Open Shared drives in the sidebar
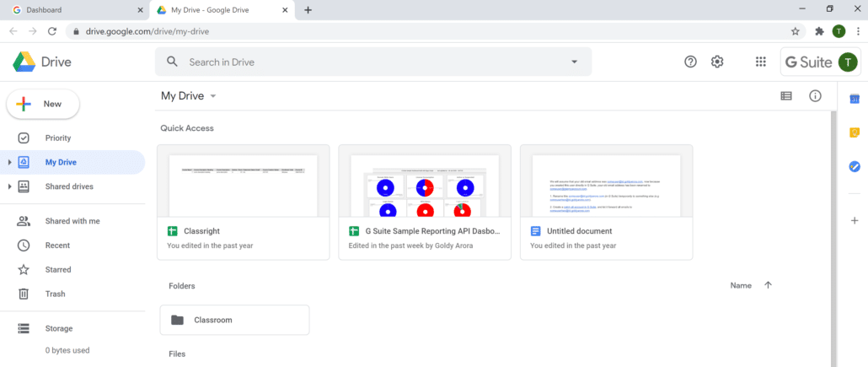Screen dimensions: 868x367 (69, 186)
